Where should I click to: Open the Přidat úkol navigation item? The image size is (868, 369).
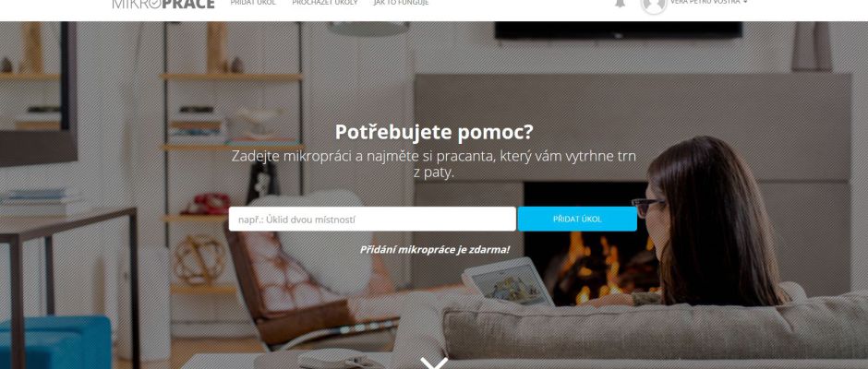253,3
